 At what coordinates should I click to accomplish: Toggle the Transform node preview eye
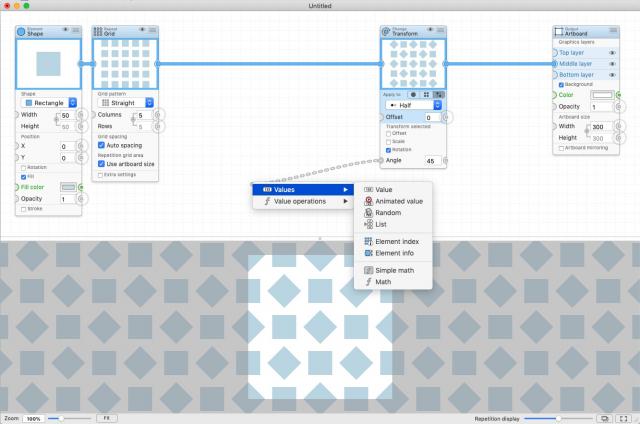pyautogui.click(x=430, y=30)
